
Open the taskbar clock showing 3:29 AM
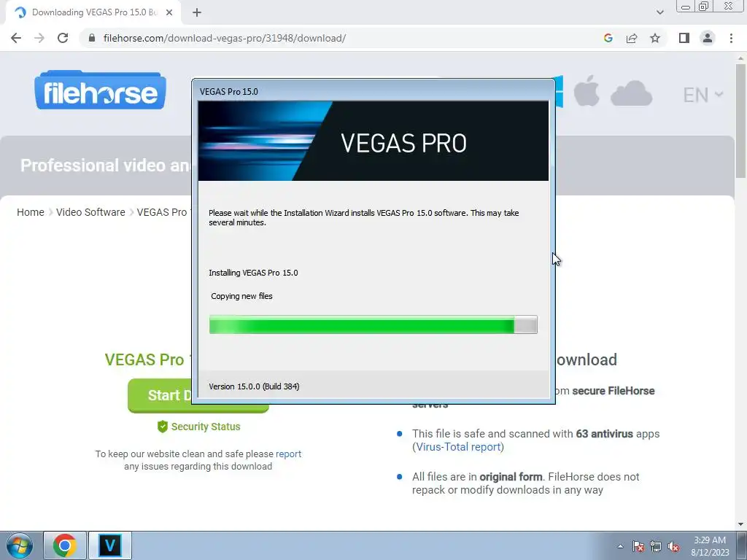point(710,546)
